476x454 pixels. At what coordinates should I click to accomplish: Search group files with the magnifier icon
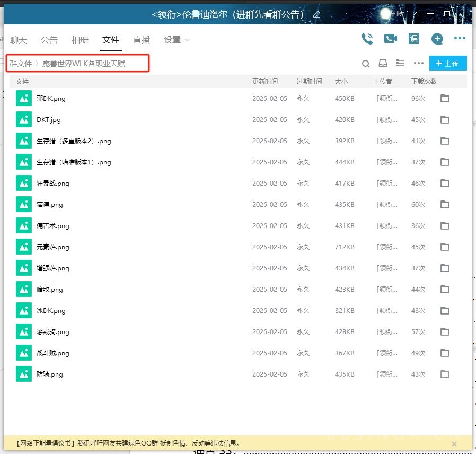(366, 63)
